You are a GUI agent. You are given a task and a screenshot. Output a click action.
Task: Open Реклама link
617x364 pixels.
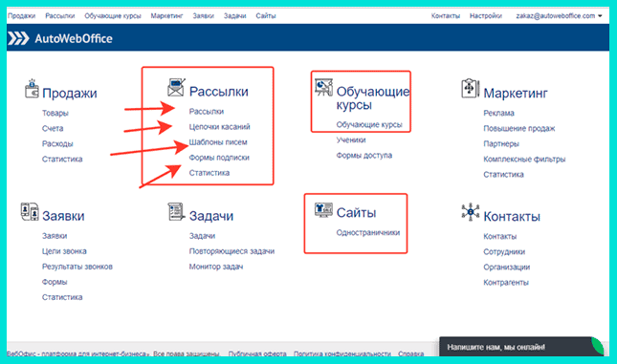(x=499, y=113)
